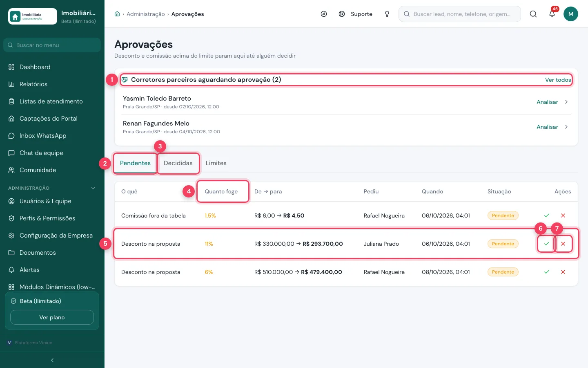Open the notifications bell
588x368 pixels.
coord(552,14)
